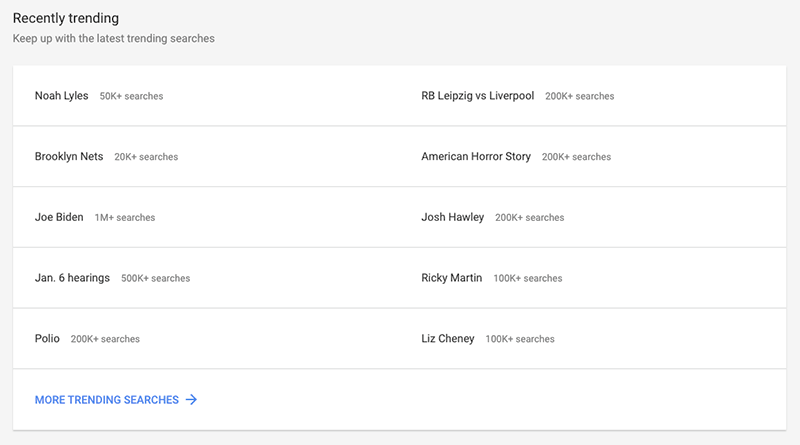Click the 1M+ searches count for Joe Biden
Viewport: 800px width, 445px height.
(125, 218)
